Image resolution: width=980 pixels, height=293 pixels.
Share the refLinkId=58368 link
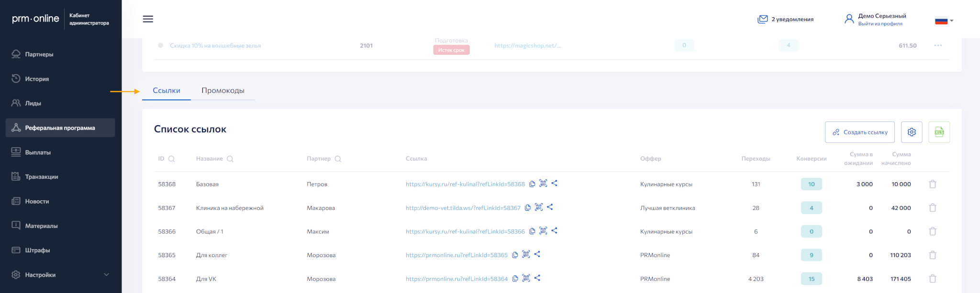554,183
